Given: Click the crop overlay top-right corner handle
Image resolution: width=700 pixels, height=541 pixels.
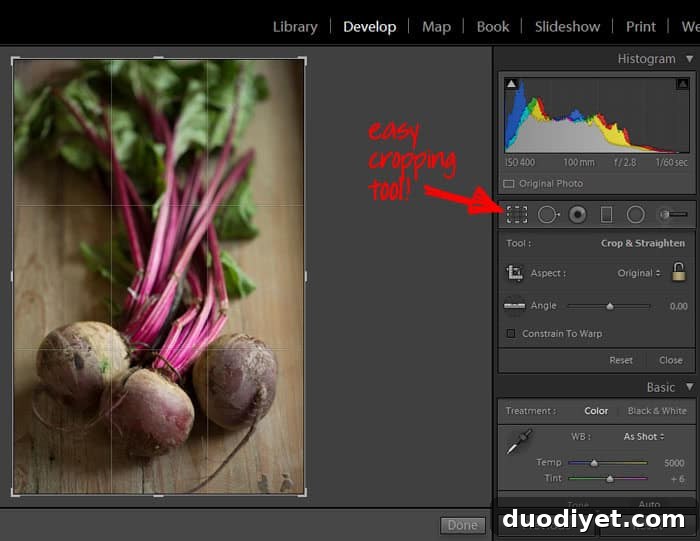Looking at the screenshot, I should click(x=303, y=60).
